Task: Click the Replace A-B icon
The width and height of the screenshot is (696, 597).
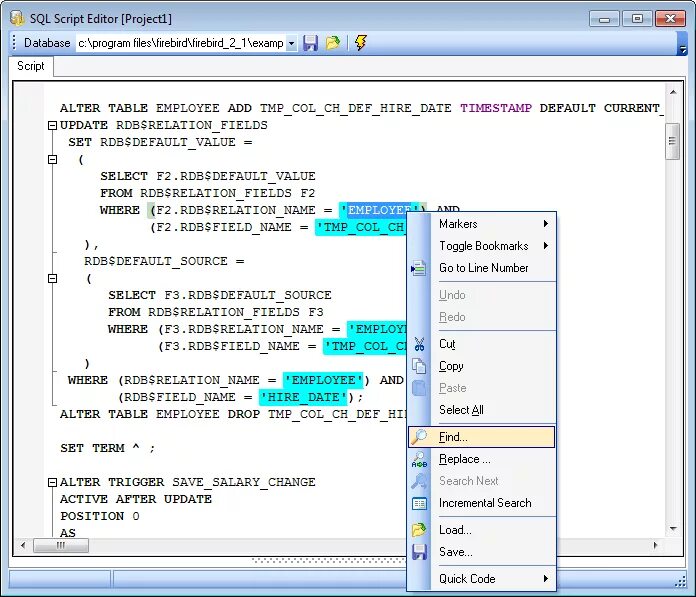Action: coord(419,459)
